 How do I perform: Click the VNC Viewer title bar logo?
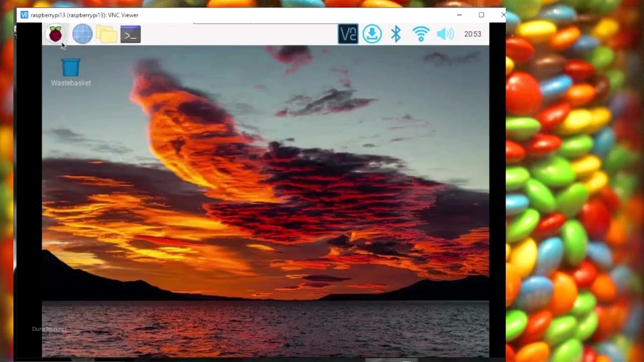click(x=24, y=15)
